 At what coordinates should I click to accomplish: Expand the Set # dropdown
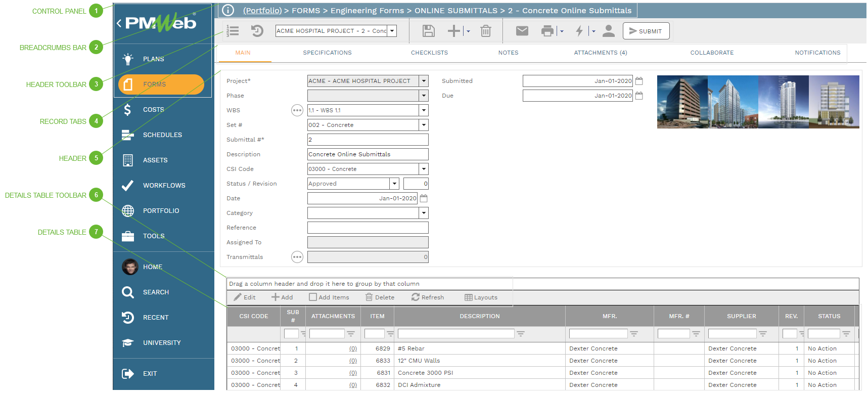point(424,125)
